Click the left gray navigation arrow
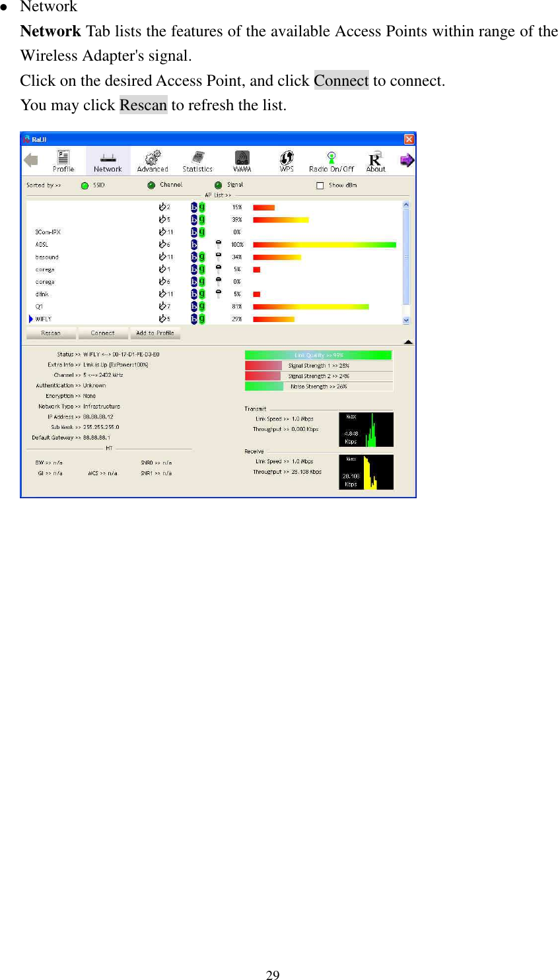Screen dimensions: 558x980 coord(31,159)
